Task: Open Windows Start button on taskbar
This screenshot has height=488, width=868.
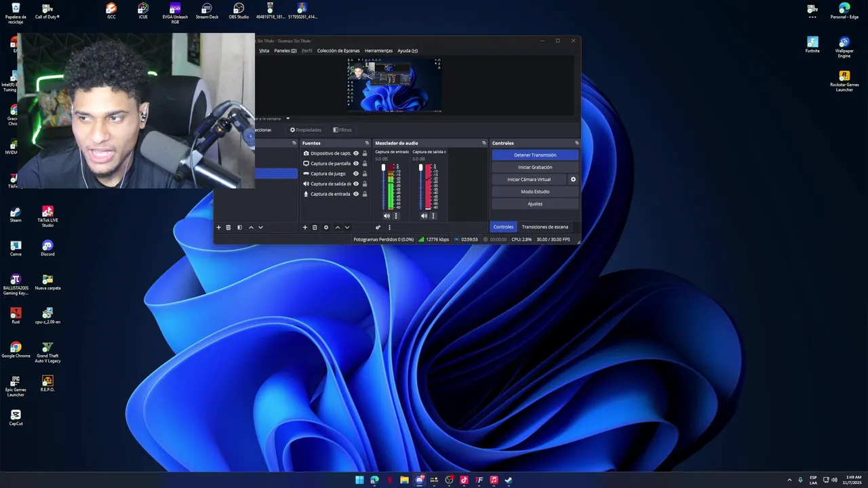Action: click(x=359, y=480)
